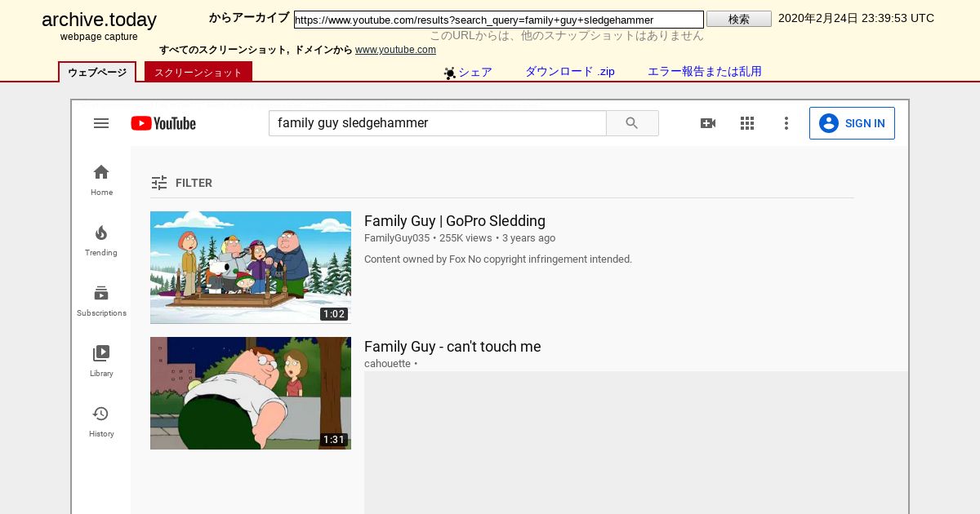Open can't touch me video thumbnail

click(251, 393)
